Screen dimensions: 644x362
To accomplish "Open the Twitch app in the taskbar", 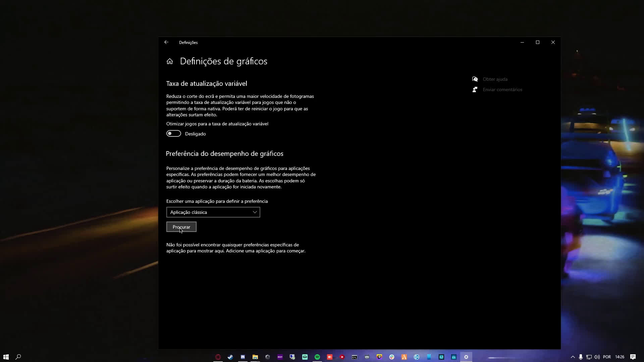I will point(379,357).
